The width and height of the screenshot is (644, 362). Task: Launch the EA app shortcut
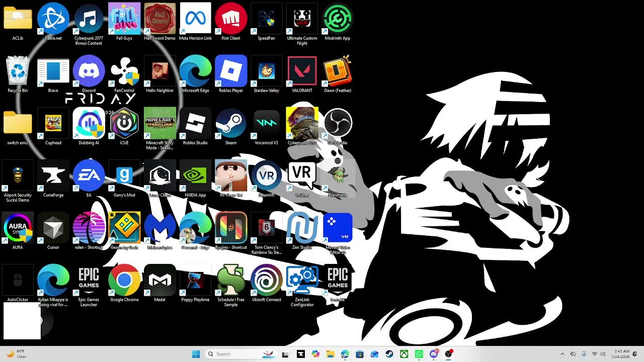(89, 179)
